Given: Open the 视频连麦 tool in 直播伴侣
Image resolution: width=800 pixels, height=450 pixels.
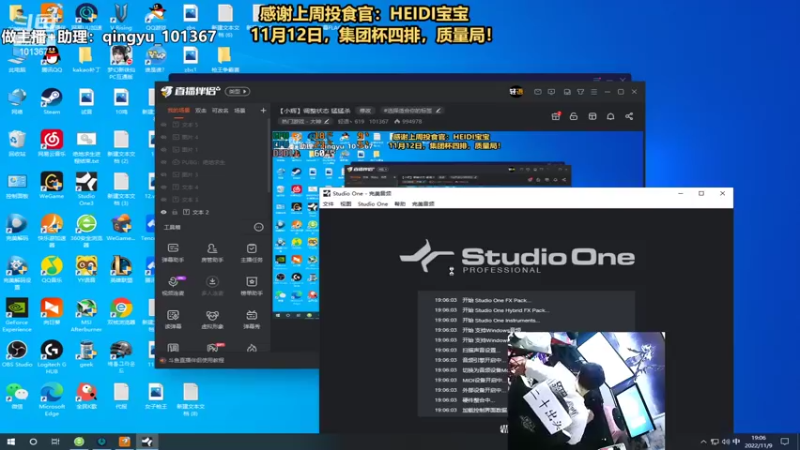Looking at the screenshot, I should [x=173, y=286].
